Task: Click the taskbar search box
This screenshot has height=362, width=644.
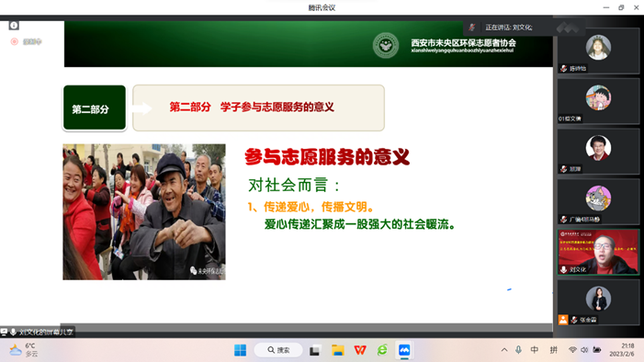Action: point(278,350)
